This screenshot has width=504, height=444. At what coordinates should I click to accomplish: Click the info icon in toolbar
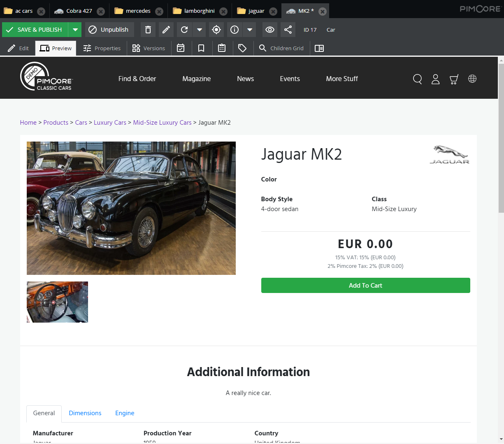[235, 30]
